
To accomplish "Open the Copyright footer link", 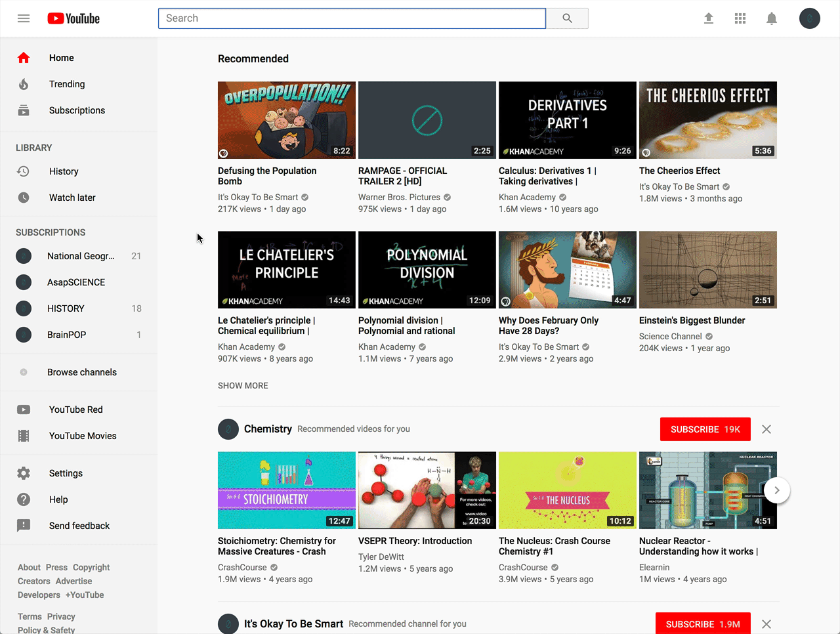I will (x=91, y=567).
